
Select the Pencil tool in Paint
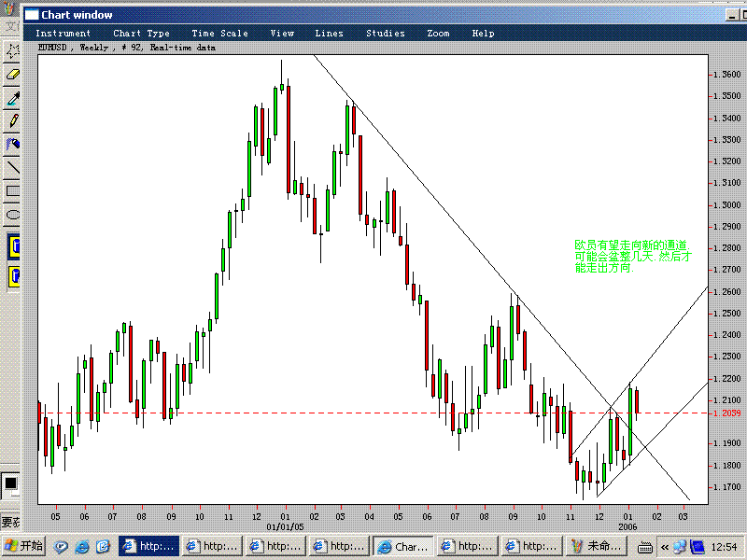[12, 121]
